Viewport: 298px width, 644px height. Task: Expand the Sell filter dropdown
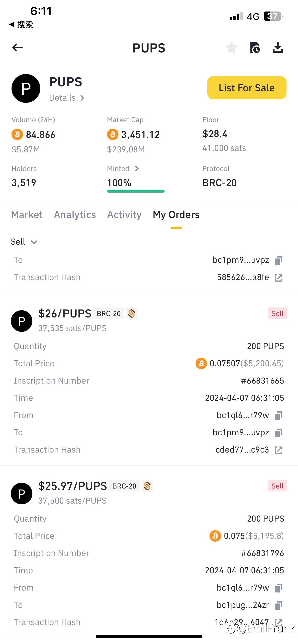pyautogui.click(x=24, y=242)
